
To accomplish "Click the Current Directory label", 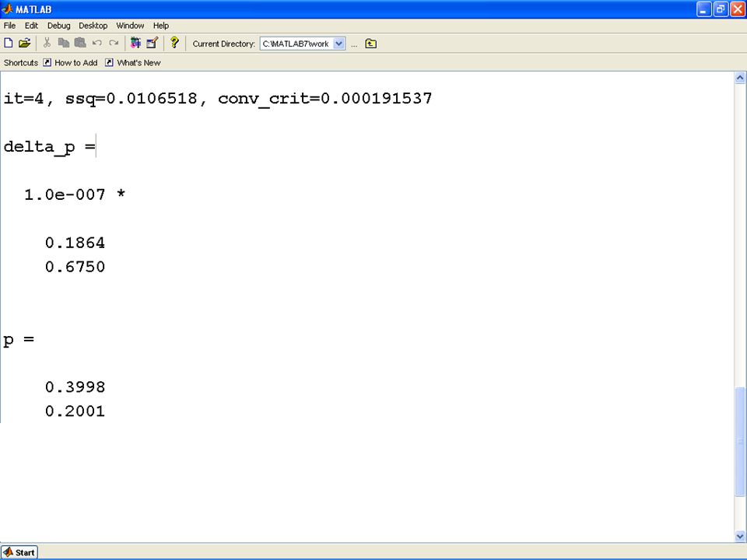I will coord(224,44).
